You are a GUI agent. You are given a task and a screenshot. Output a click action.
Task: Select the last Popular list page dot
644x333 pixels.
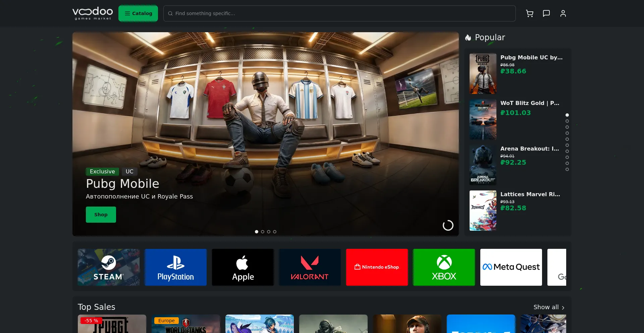tap(567, 169)
